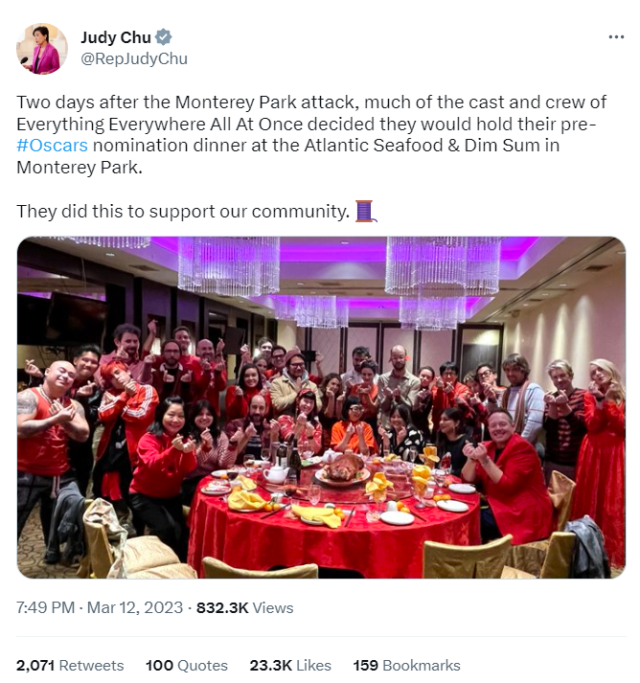View the 832.3K Views analytics
This screenshot has height=683, width=640.
245,607
